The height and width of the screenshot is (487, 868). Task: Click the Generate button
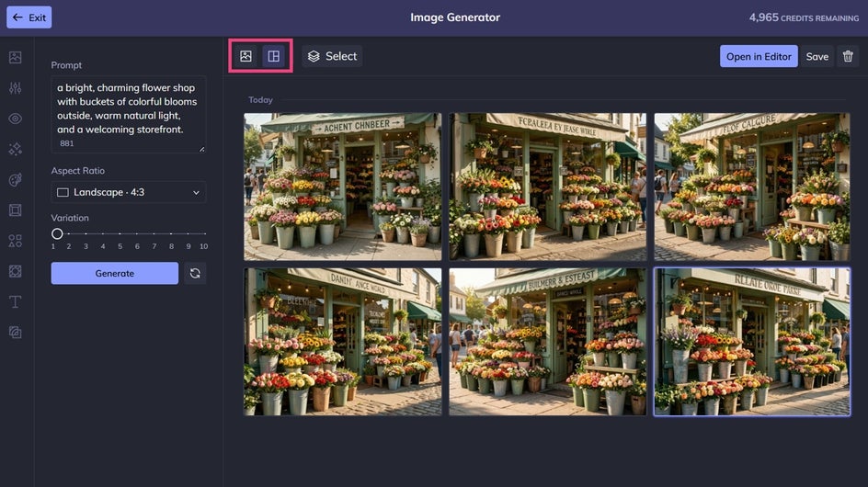[115, 274]
